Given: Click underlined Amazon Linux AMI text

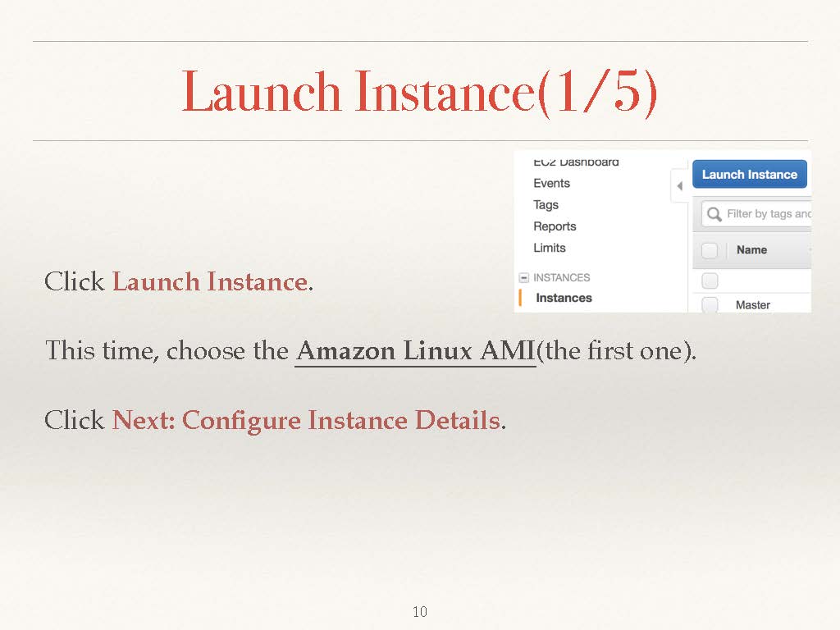Looking at the screenshot, I should [415, 351].
